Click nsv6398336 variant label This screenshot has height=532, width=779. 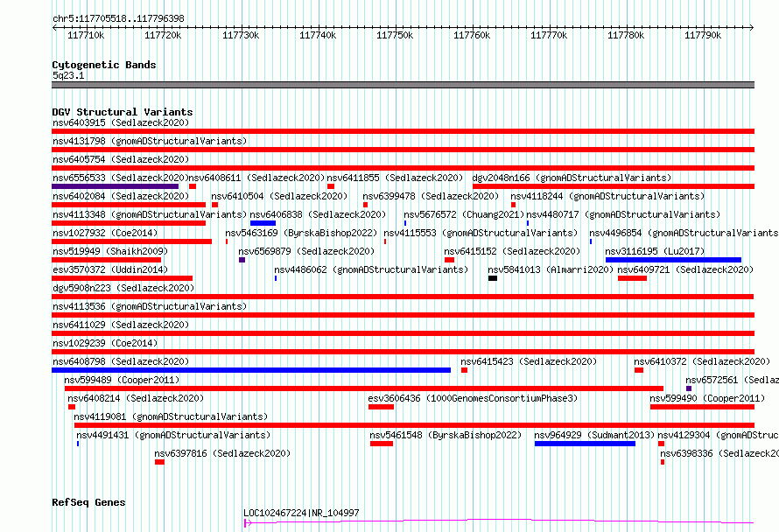coord(719,453)
